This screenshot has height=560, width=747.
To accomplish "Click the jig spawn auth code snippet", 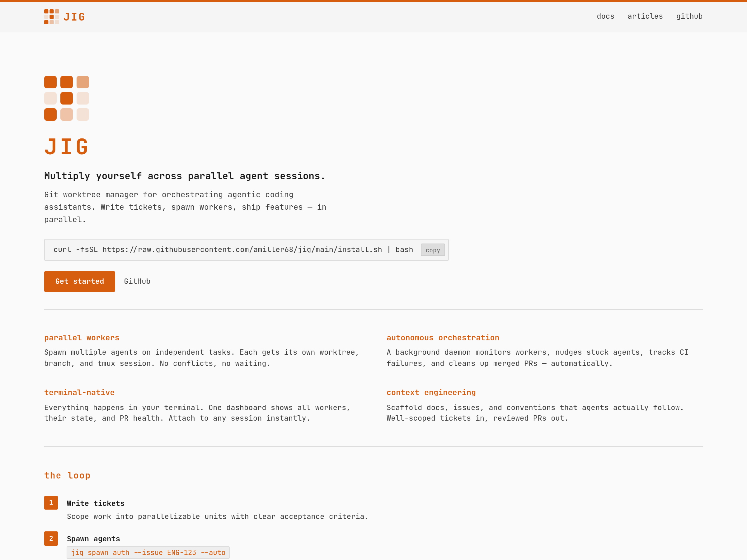I will point(148,553).
